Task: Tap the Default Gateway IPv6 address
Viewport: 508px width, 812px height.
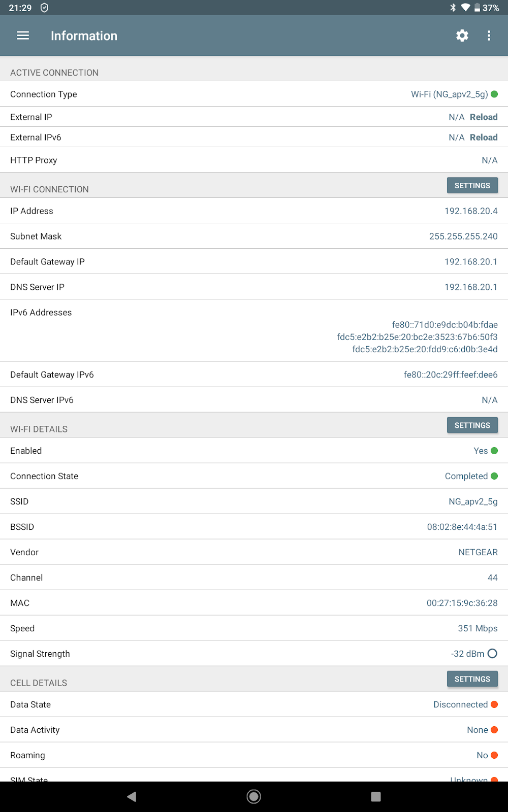Action: coord(450,375)
